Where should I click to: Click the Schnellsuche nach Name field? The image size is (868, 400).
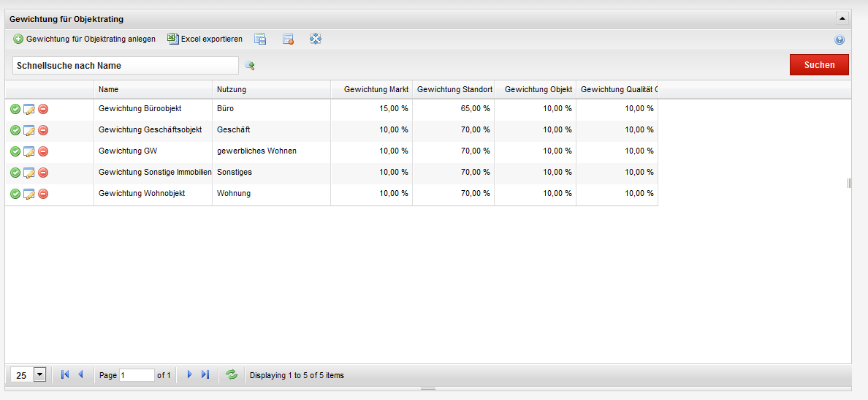coord(125,65)
